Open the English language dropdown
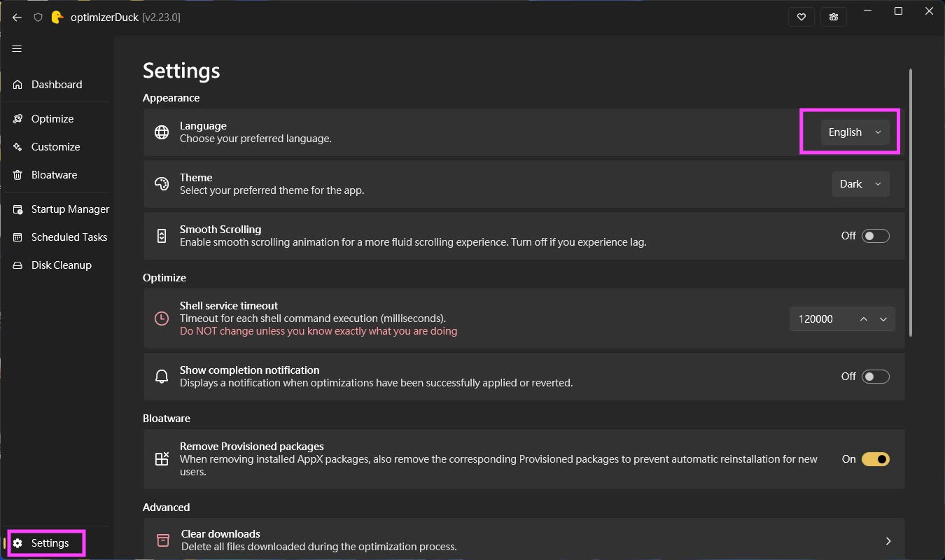 click(x=855, y=132)
